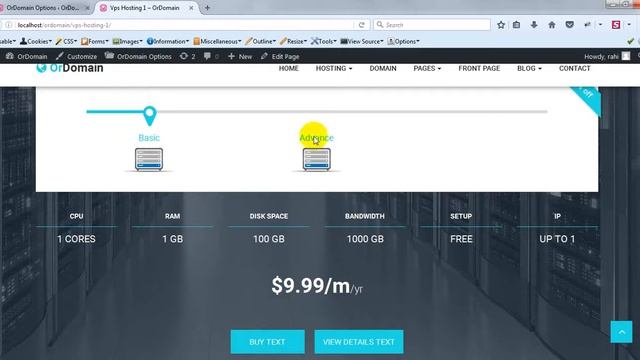Screen dimensions: 640x360
Task: Expand the PAGES navigation menu
Action: tap(427, 68)
